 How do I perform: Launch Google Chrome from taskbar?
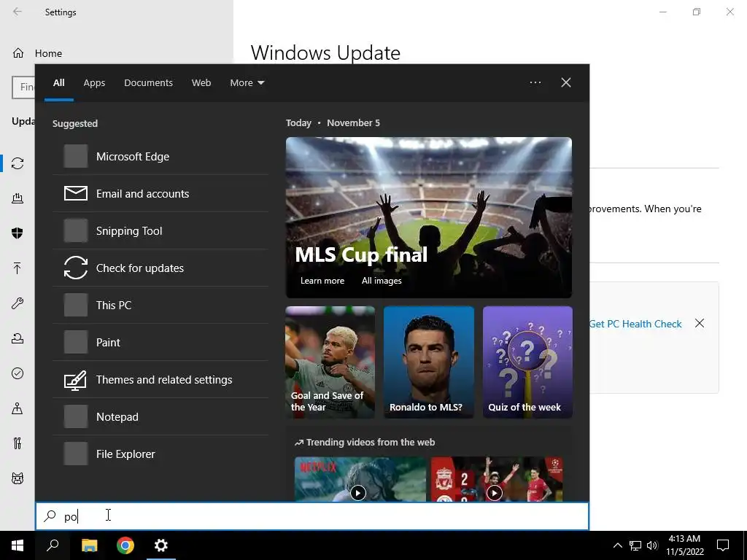click(x=125, y=545)
